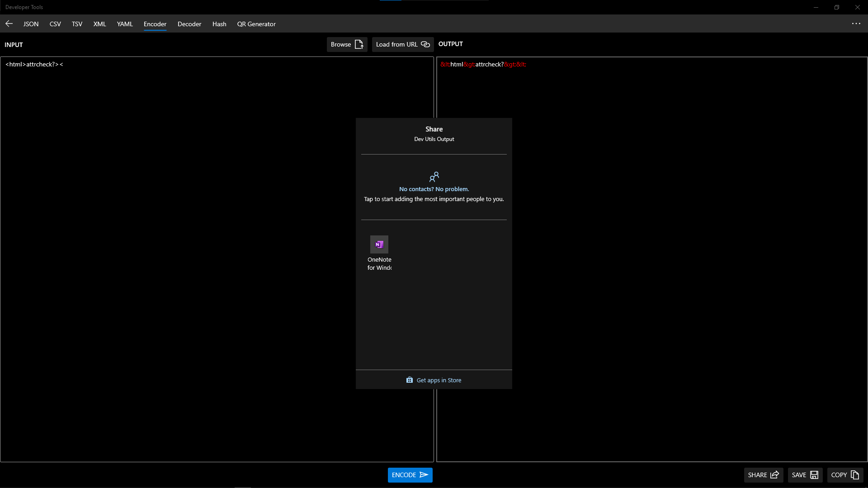Open the three-dots more options menu
868x488 pixels.
(856, 23)
